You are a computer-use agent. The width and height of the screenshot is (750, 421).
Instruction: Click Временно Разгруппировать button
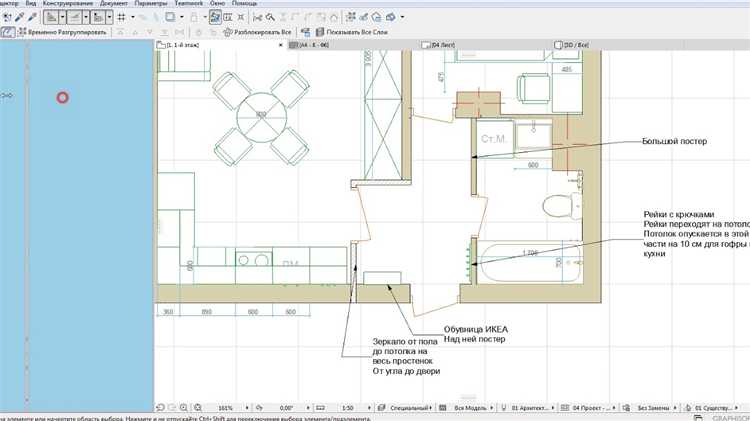(62, 32)
